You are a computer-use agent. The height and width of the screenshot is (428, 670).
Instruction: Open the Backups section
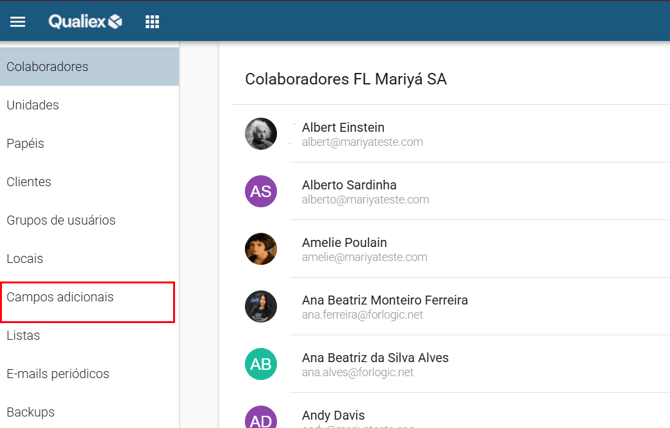tap(31, 412)
